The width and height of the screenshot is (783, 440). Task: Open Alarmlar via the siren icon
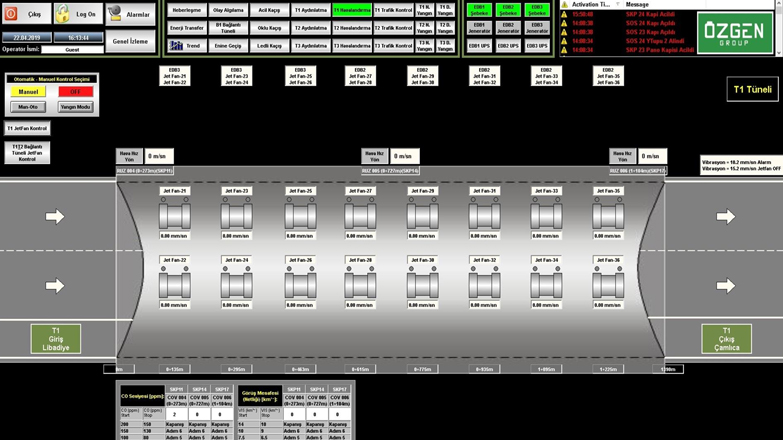(x=116, y=14)
